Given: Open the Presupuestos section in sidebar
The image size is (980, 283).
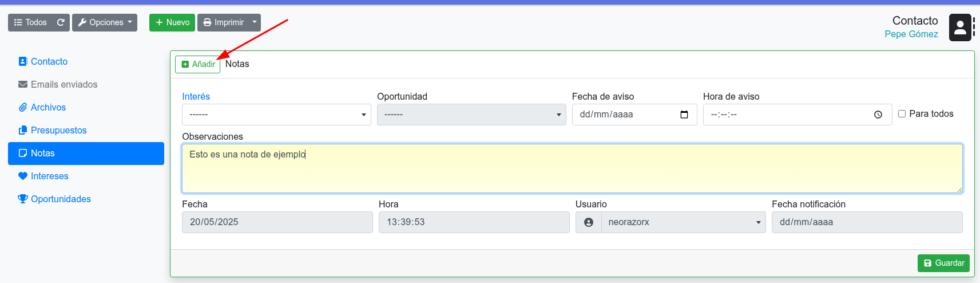Looking at the screenshot, I should [x=58, y=130].
